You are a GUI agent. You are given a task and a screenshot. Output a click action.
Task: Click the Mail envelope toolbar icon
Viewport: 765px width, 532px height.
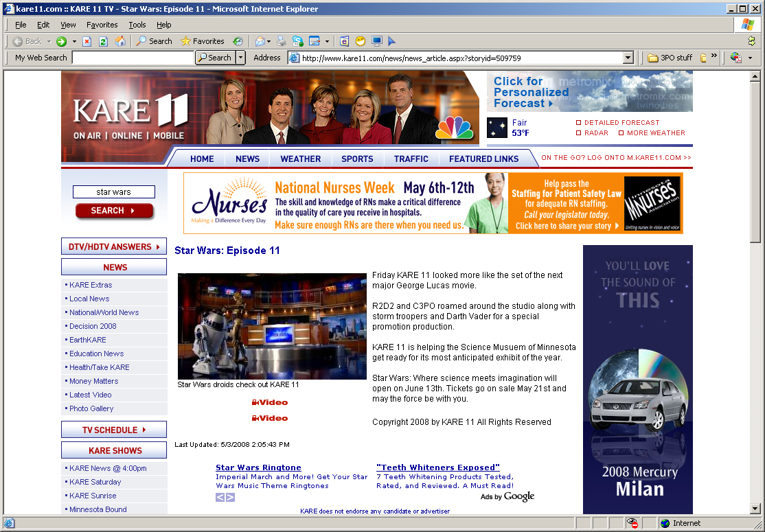(260, 41)
